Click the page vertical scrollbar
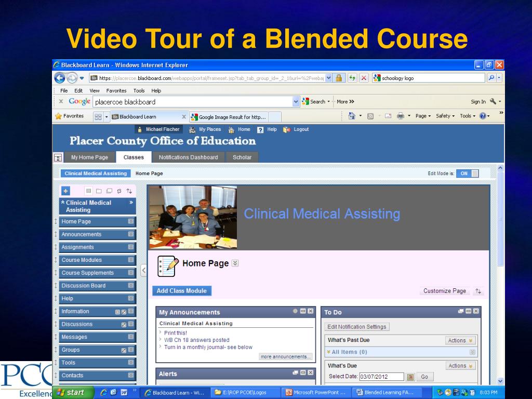This screenshot has width=532, height=399. tap(500, 275)
